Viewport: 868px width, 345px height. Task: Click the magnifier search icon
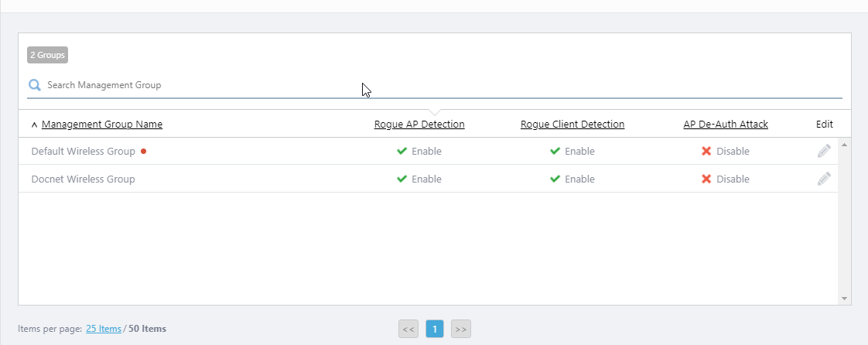point(35,85)
